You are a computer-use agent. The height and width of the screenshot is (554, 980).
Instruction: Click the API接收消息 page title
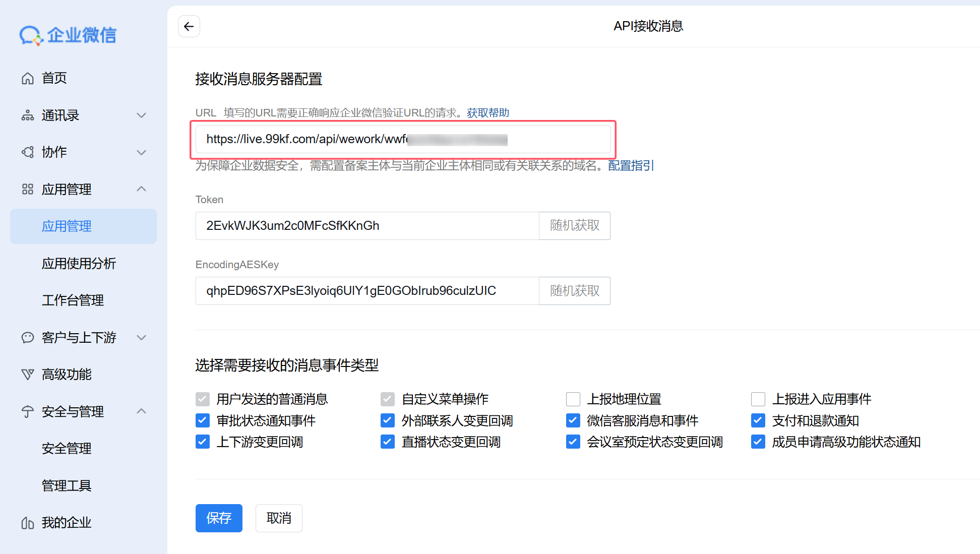click(648, 26)
